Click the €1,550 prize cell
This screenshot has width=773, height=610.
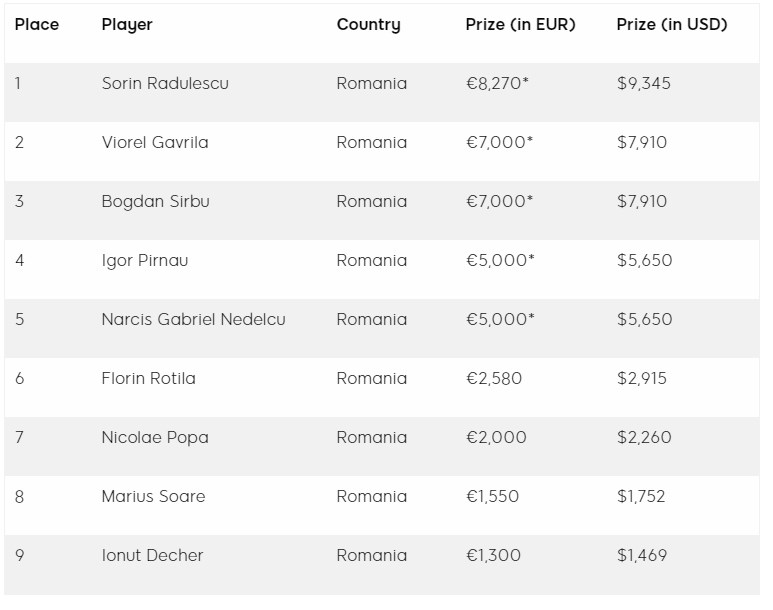[x=493, y=497]
